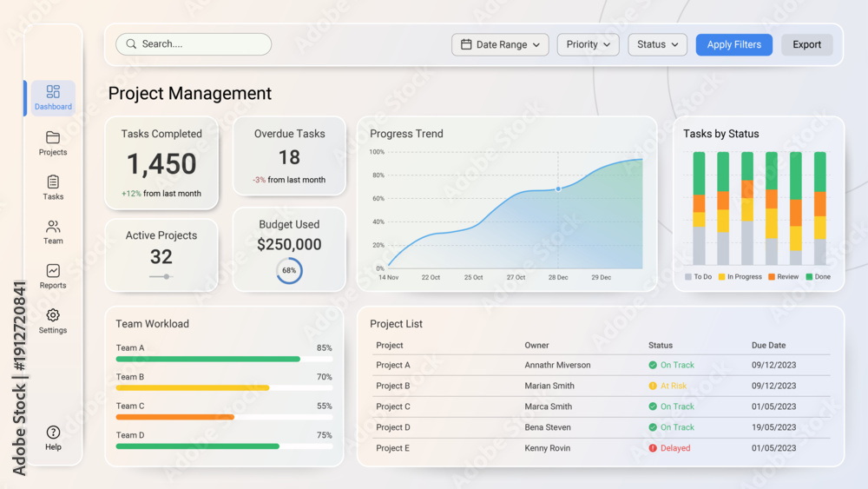Viewport: 868px width, 489px height.
Task: Click Project E red Delayed icon
Action: (x=653, y=448)
